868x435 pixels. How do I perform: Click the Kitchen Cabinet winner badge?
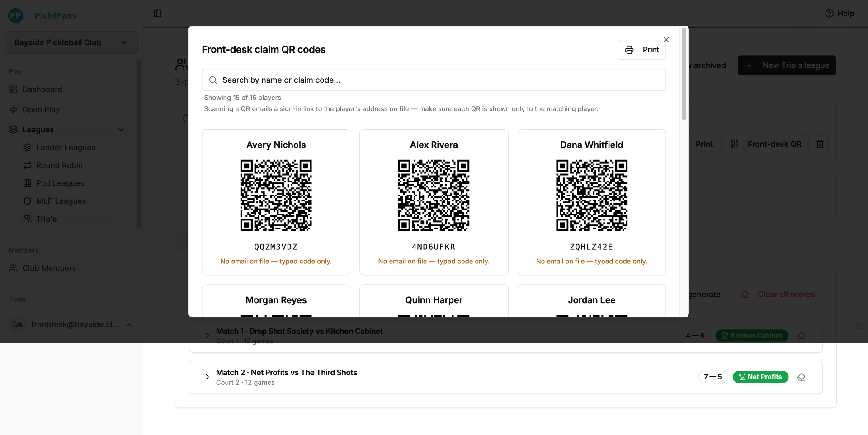coord(752,336)
